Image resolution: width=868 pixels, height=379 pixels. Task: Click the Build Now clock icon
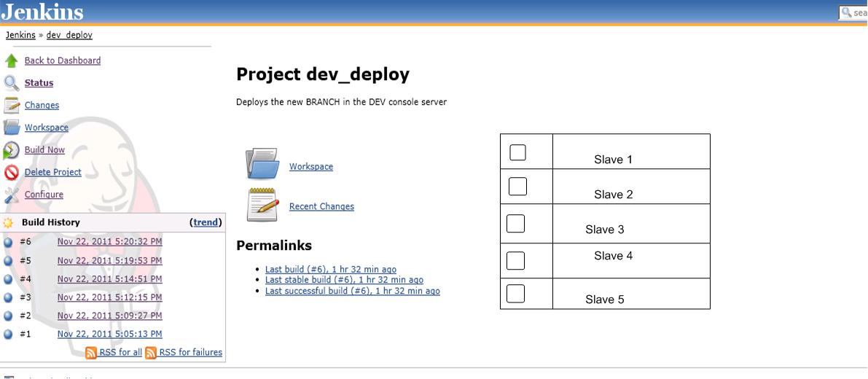point(11,150)
